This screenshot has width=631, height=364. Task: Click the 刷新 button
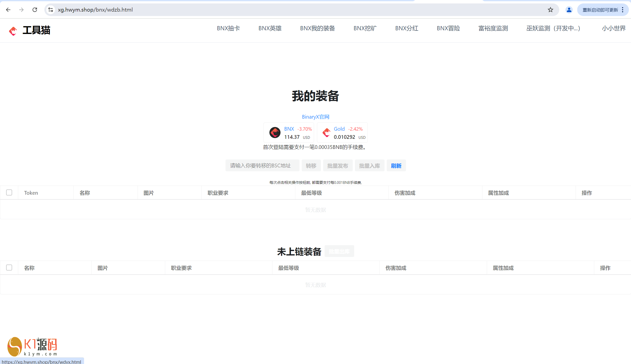point(396,166)
